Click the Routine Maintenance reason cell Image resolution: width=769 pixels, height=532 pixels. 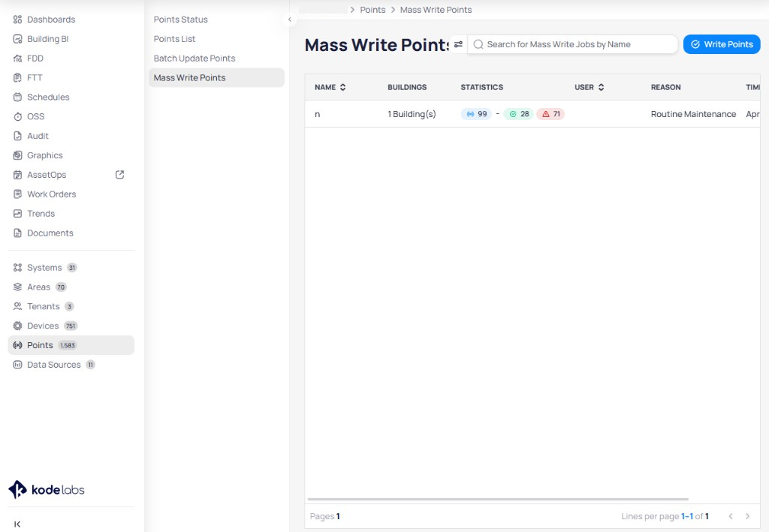(693, 114)
